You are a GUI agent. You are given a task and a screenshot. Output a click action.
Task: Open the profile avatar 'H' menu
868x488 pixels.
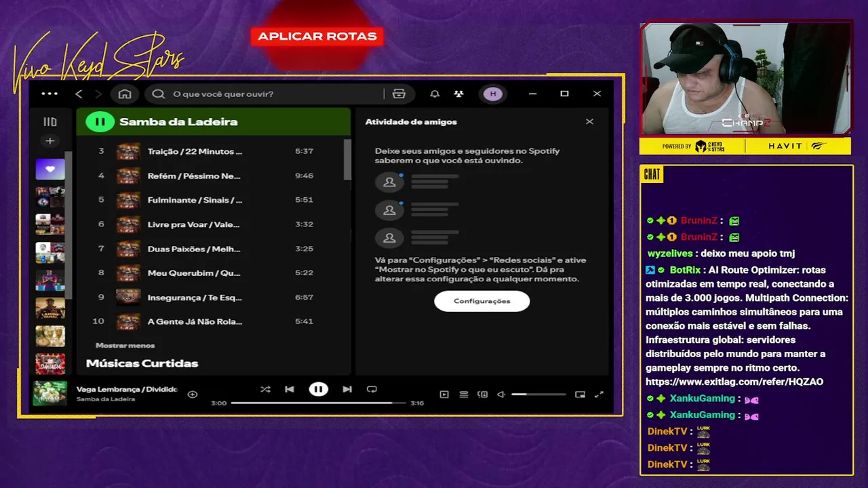coord(493,94)
